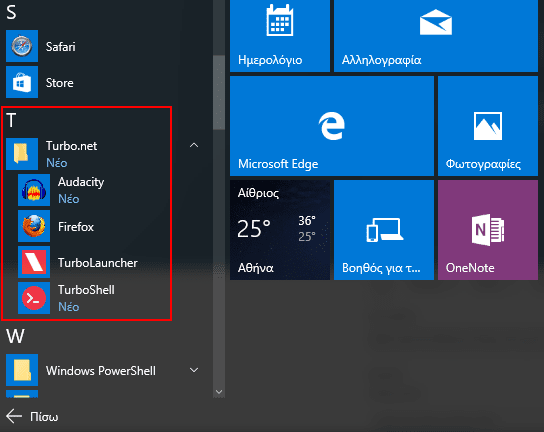544x432 pixels.
Task: Open the Αθήνα weather tile
Action: pos(280,230)
